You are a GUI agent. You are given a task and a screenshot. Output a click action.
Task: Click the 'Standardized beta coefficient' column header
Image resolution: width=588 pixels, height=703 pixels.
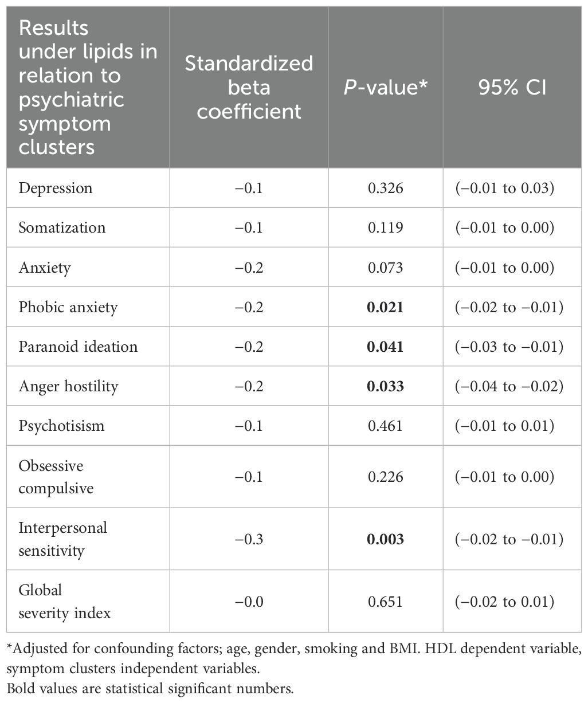249,87
